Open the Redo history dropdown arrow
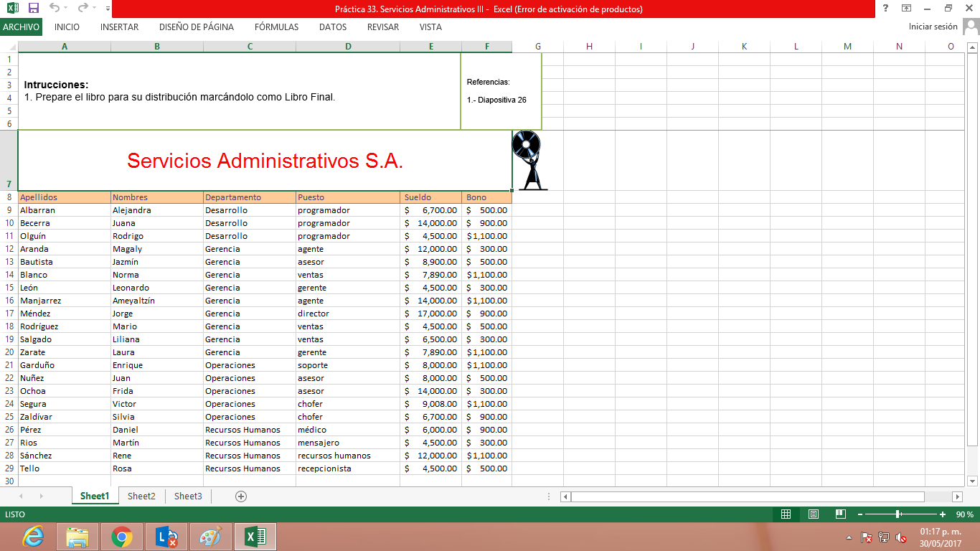Viewport: 980px width, 551px height. click(93, 9)
